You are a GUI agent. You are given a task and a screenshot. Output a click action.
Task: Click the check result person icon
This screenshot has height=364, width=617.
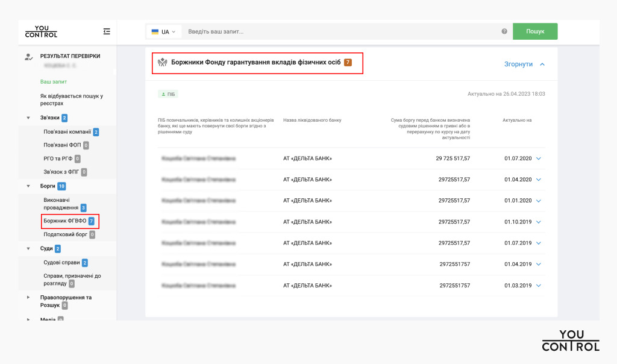(x=28, y=57)
